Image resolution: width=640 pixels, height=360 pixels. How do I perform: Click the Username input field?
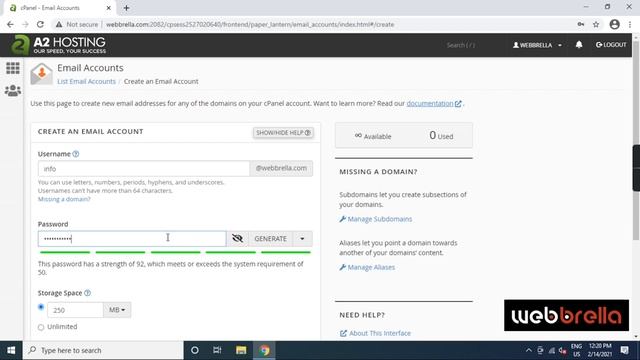144,168
